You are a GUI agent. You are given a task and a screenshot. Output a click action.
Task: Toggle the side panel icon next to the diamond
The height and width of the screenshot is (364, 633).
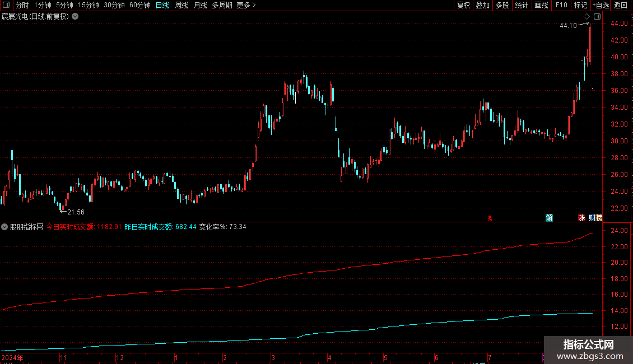[x=597, y=17]
